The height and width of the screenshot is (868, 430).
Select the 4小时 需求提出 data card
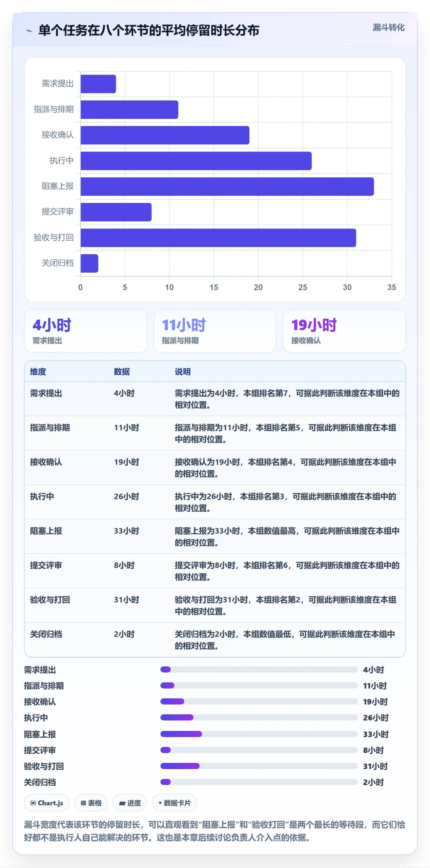[86, 330]
